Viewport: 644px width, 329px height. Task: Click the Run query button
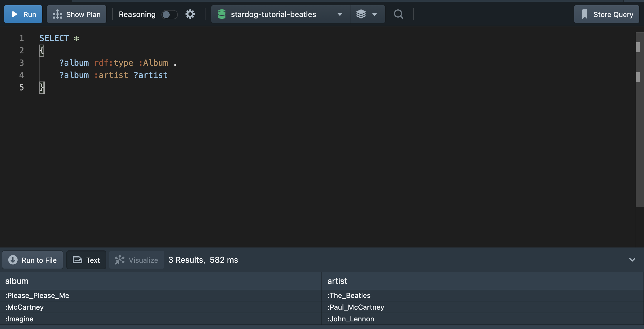coord(23,13)
